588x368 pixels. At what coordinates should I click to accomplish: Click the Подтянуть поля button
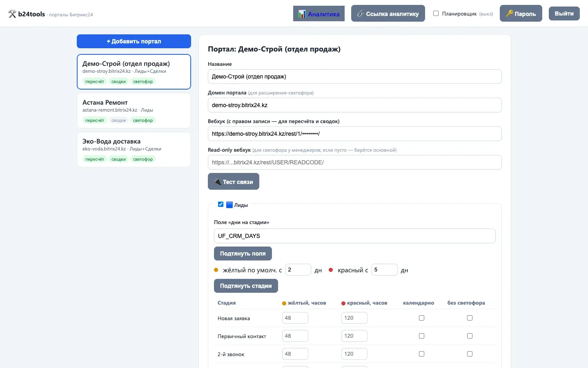[x=243, y=254]
